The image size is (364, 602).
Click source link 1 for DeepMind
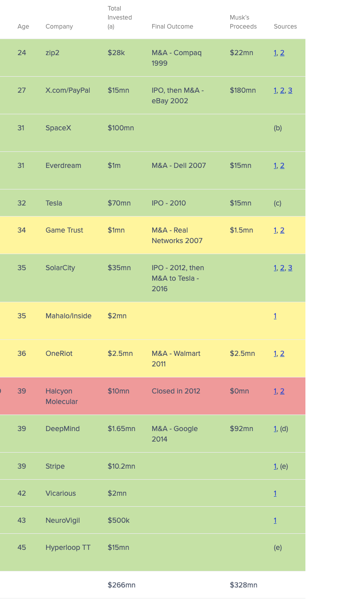click(275, 429)
